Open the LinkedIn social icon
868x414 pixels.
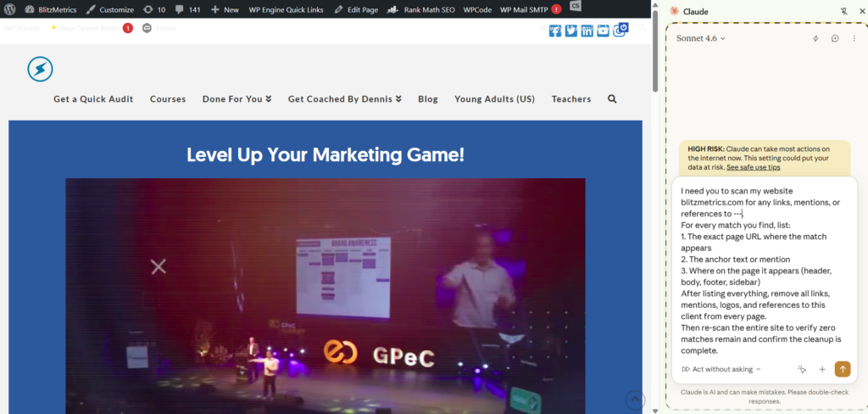point(587,31)
